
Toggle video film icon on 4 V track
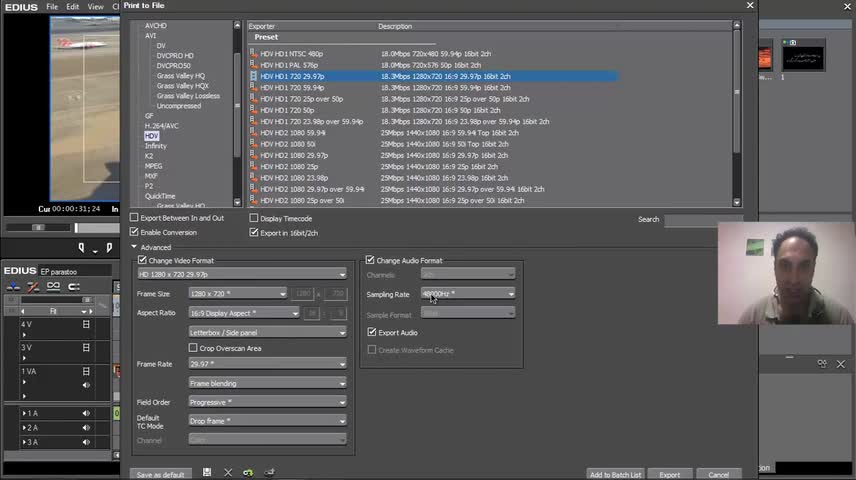click(86, 324)
